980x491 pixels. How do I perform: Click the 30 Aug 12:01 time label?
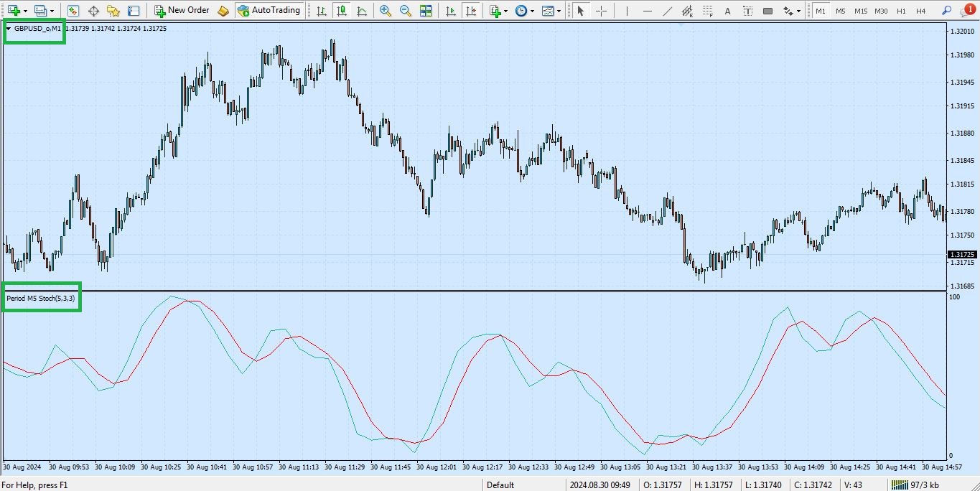(437, 467)
